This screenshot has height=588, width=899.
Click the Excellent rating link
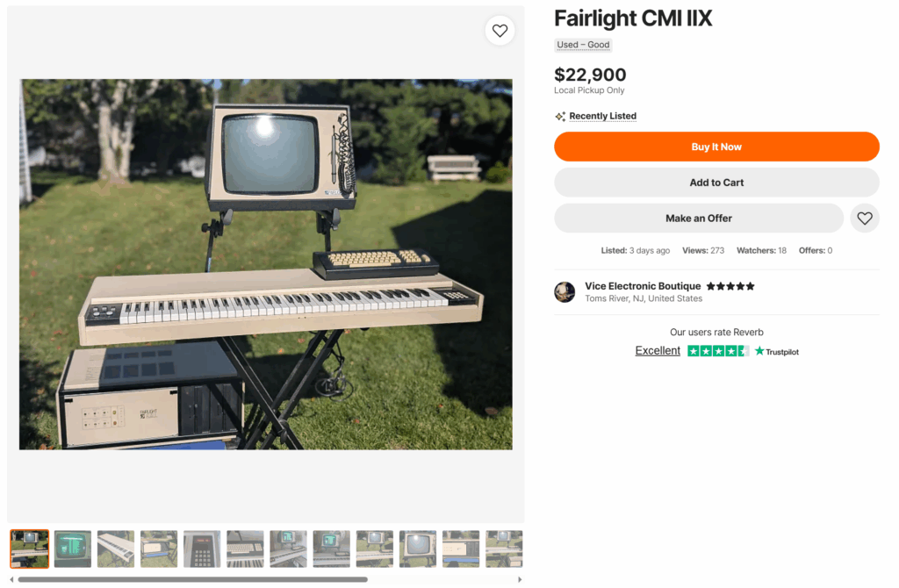657,351
